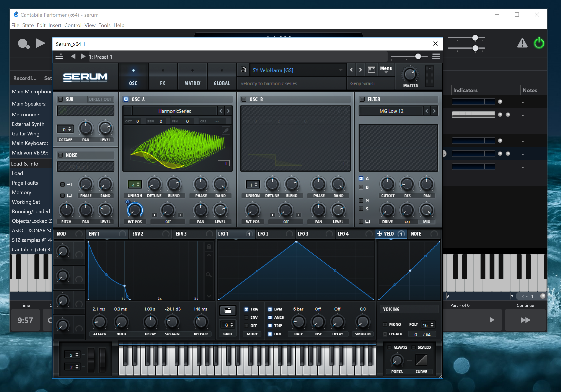Click the Cantabile record button
The height and width of the screenshot is (392, 561).
point(24,44)
